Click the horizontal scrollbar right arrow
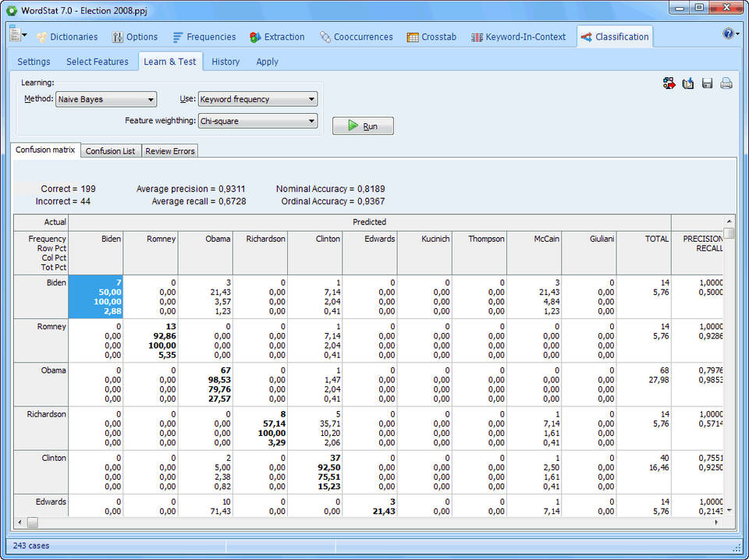Viewport: 749px width, 560px height. pyautogui.click(x=718, y=522)
